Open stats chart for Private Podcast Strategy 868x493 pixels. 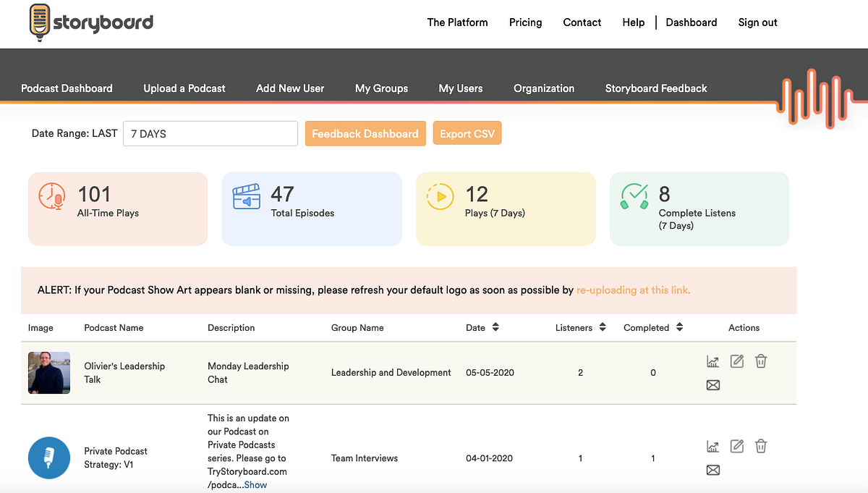click(713, 447)
